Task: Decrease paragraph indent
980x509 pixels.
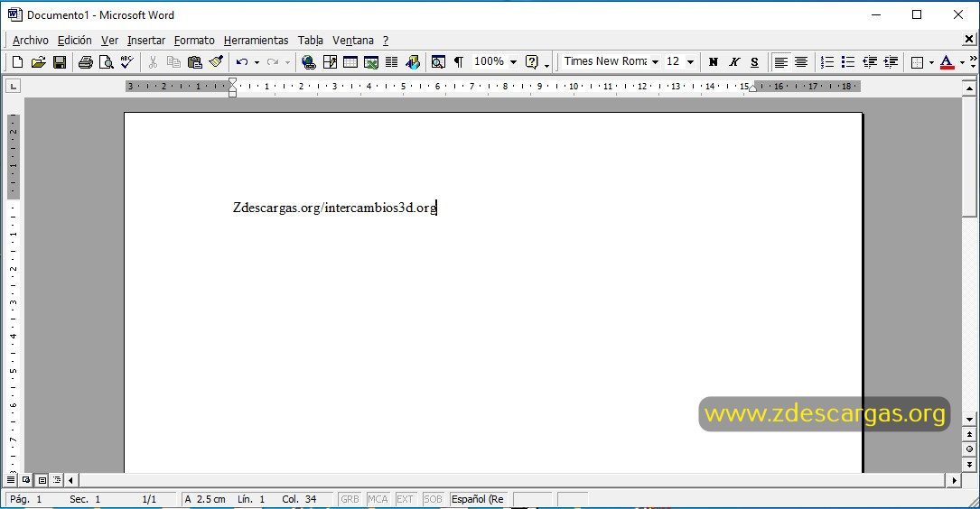Action: coord(870,62)
